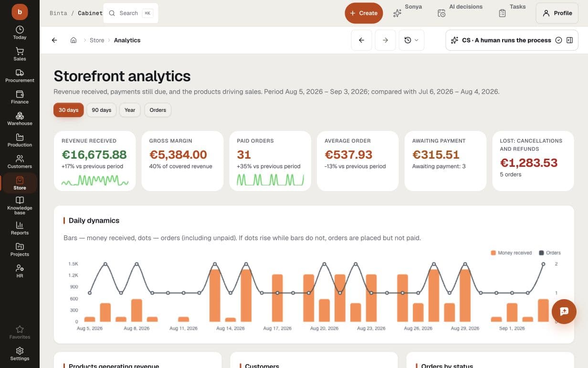
Task: Open Projects section
Action: [x=20, y=249]
